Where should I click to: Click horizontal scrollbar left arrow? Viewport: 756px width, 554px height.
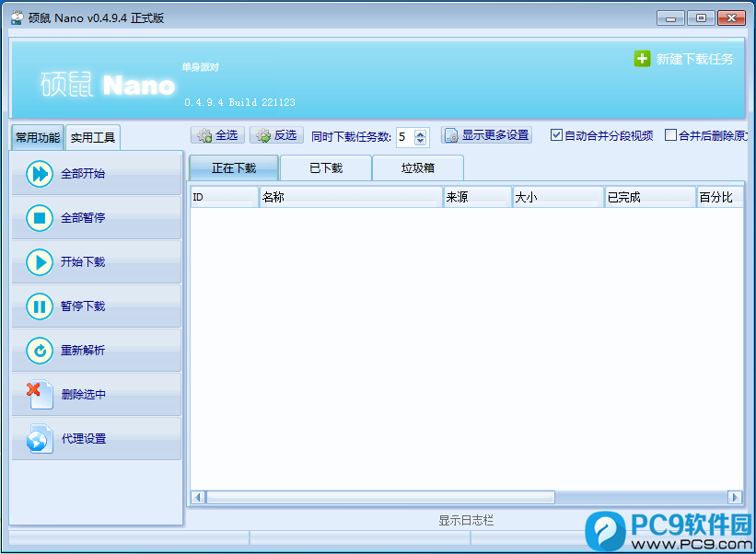tap(198, 497)
